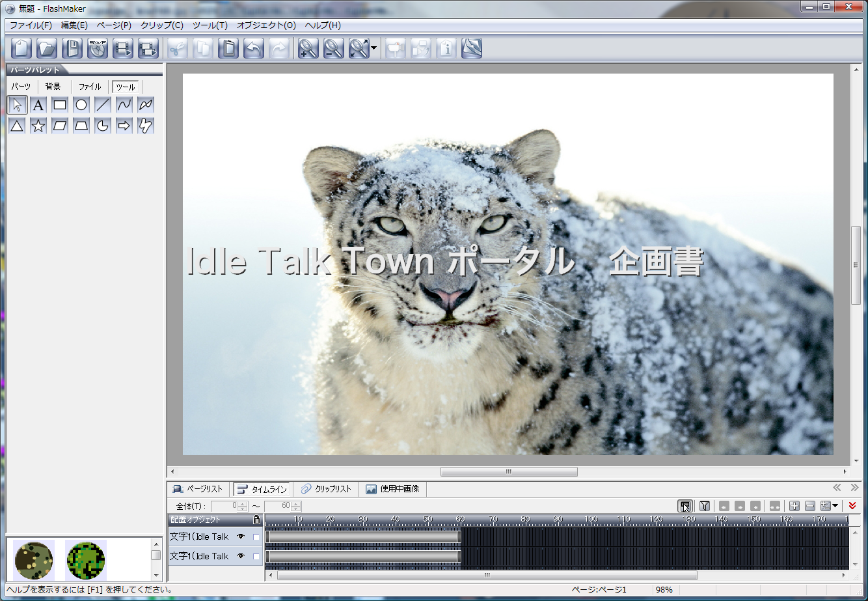Open the zoom options dropdown arrow
Viewport: 868px width, 601px height.
(x=373, y=48)
